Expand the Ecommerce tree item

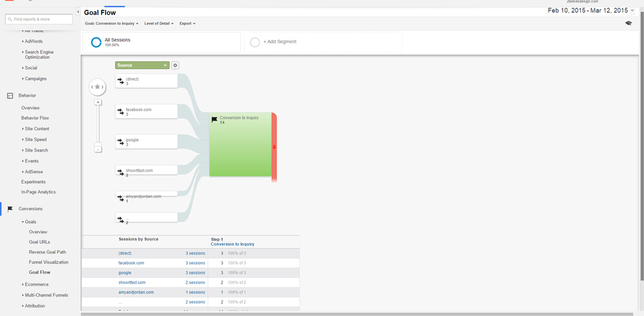tap(35, 284)
